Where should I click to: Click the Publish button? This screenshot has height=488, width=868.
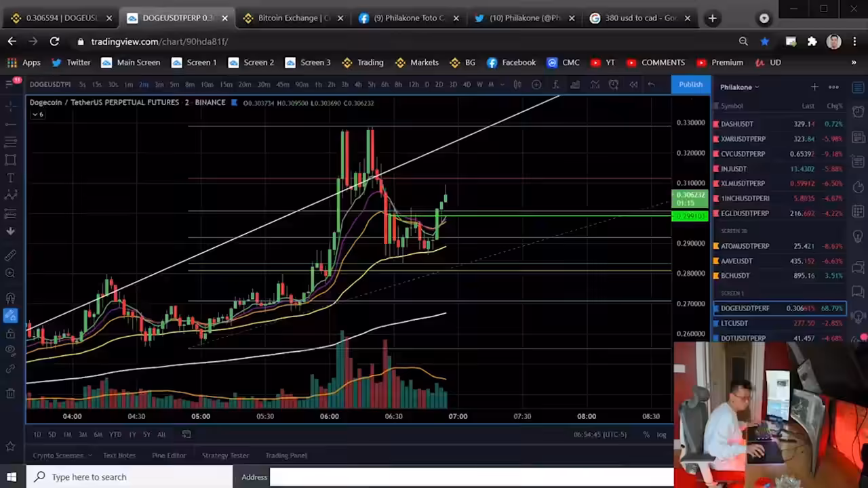pos(690,85)
